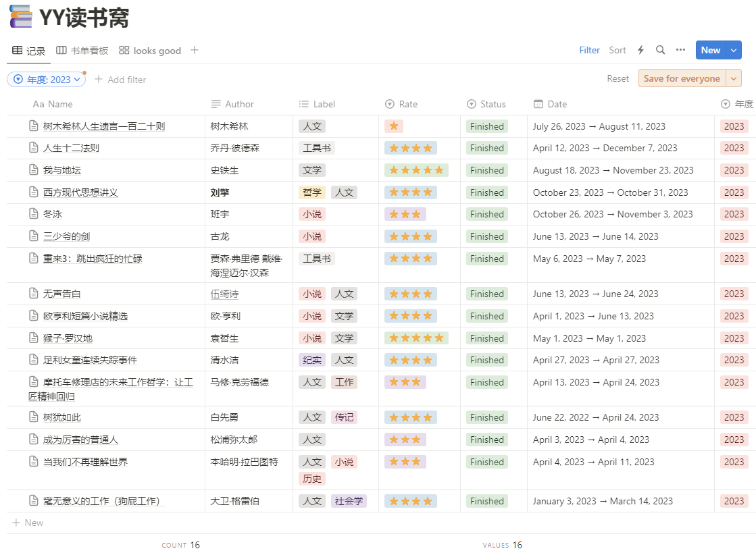Open the three-dots view options menu

click(680, 49)
